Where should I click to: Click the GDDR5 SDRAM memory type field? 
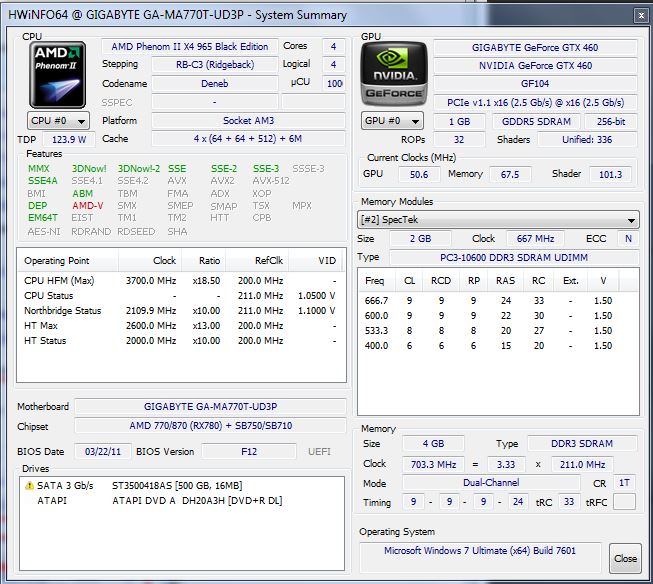pos(536,122)
